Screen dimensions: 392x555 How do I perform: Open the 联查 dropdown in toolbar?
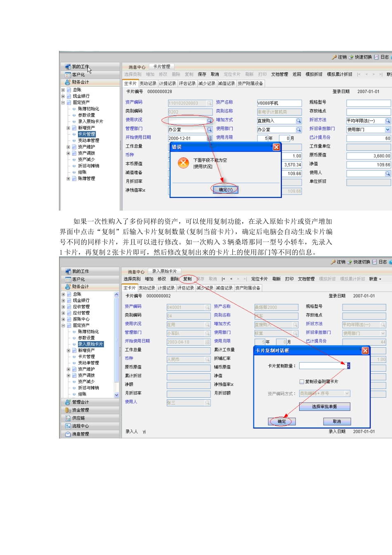(375, 279)
